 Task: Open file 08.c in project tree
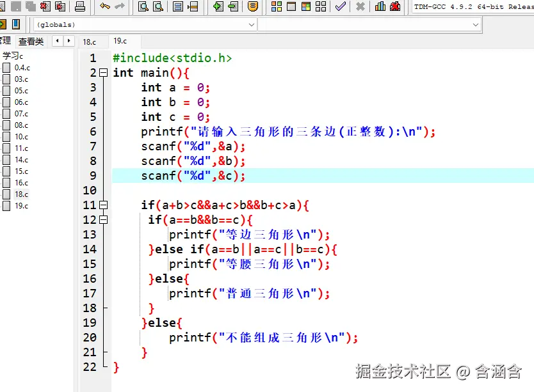point(21,125)
